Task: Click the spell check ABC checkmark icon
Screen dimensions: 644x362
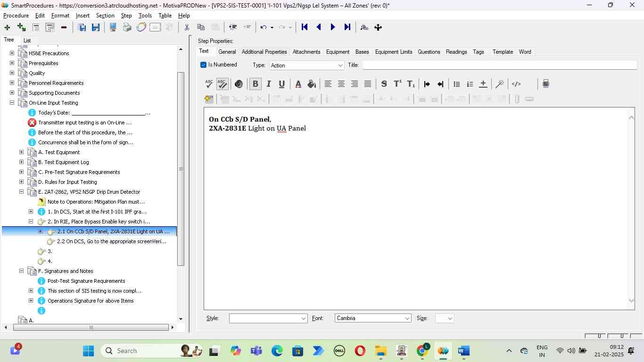Action: [209, 84]
